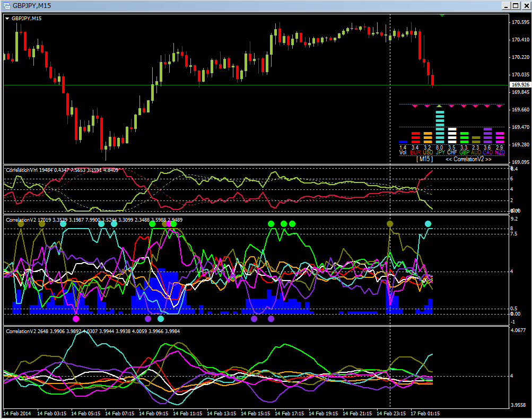Click the pink down arrow above EUR
This screenshot has width=532, height=419.
click(415, 106)
